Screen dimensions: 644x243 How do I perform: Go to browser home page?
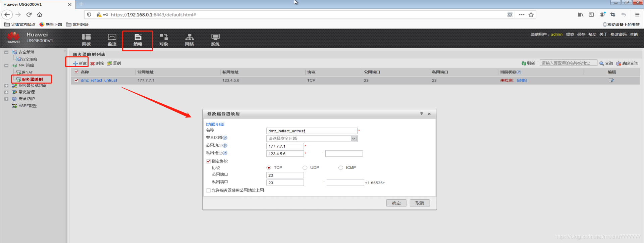click(x=40, y=14)
